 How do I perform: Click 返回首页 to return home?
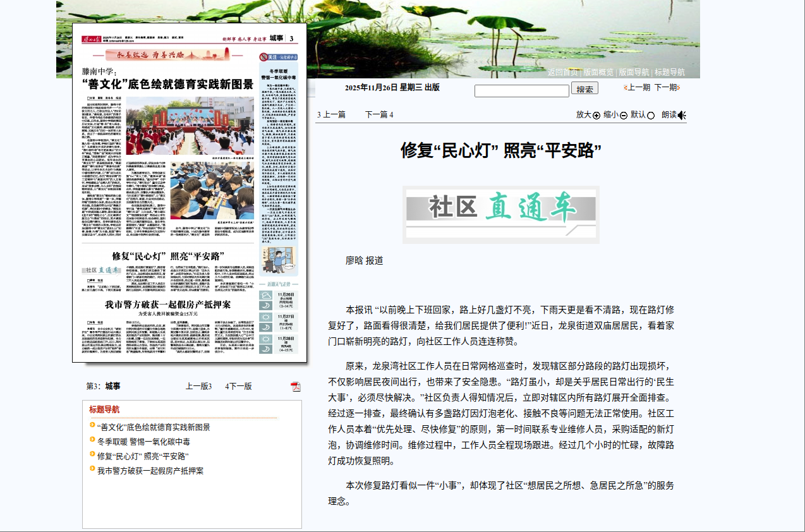tap(562, 72)
